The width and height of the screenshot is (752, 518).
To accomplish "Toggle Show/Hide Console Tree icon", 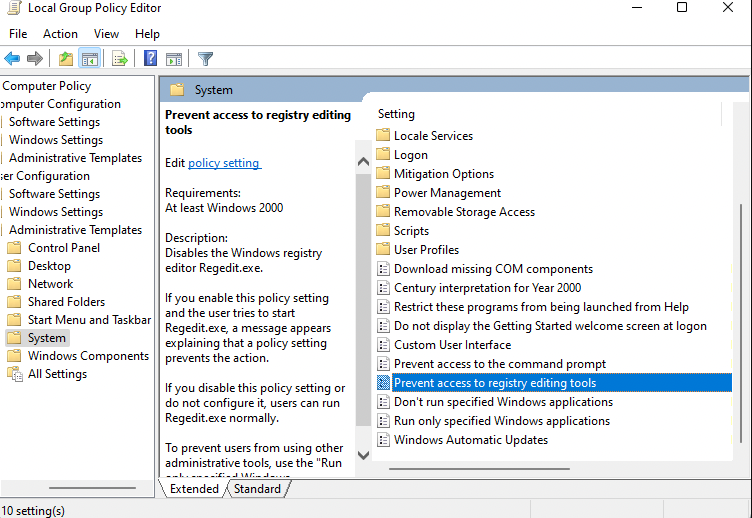I will (90, 59).
